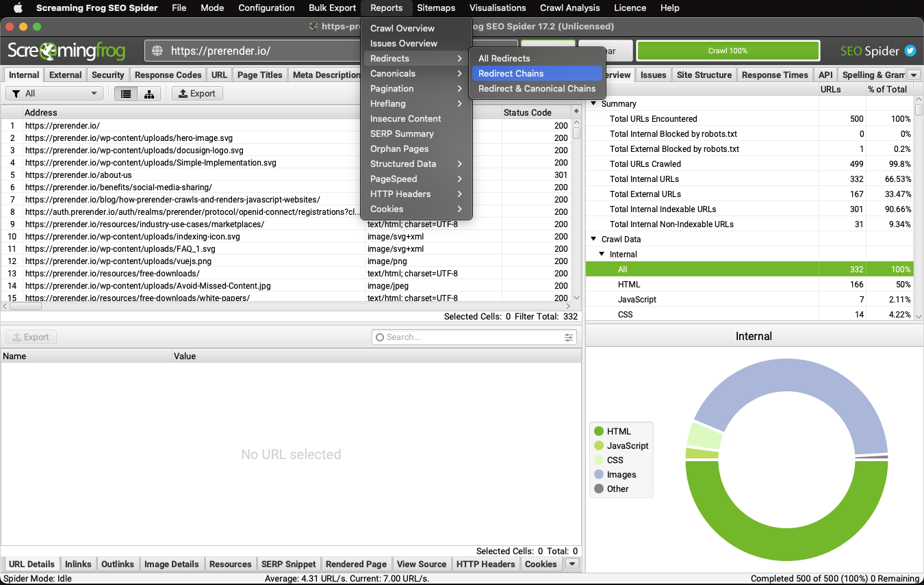
Task: Click the plus icon to add columns
Action: click(576, 112)
